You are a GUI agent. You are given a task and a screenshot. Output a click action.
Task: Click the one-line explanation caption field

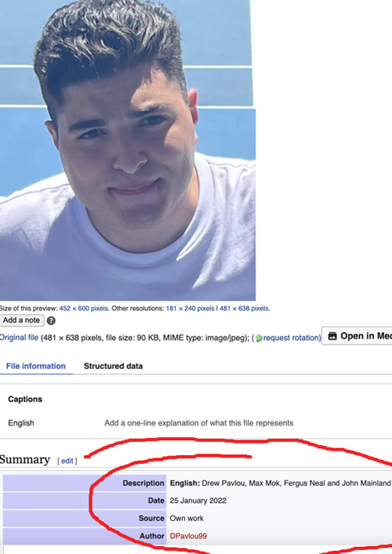click(198, 423)
